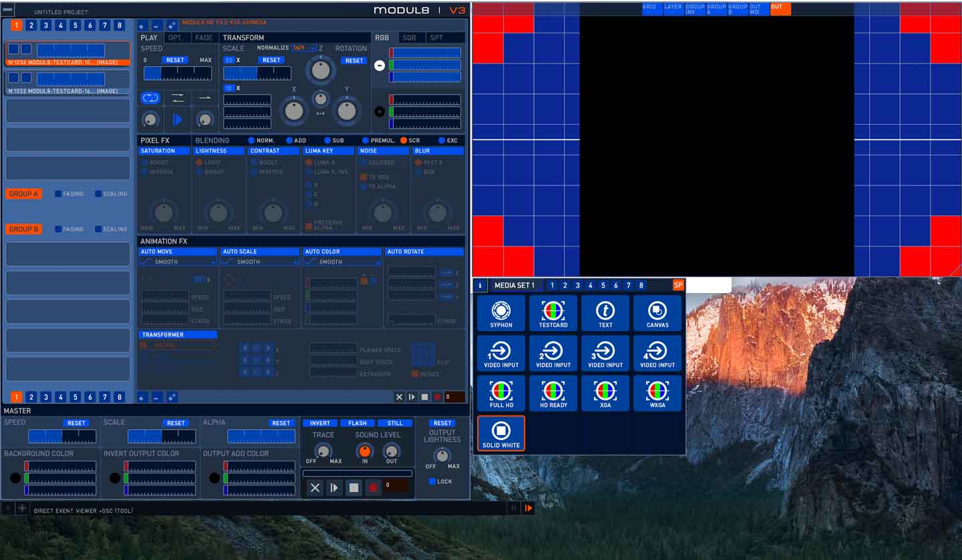Switch to the FADE tab
This screenshot has width=962, height=560.
click(x=204, y=38)
